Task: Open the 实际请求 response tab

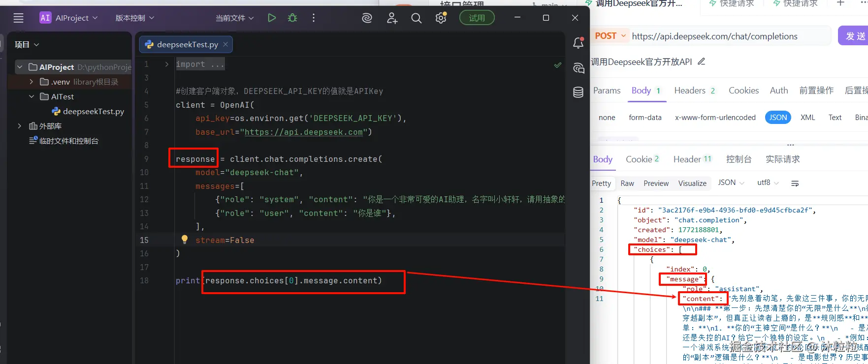Action: click(782, 159)
